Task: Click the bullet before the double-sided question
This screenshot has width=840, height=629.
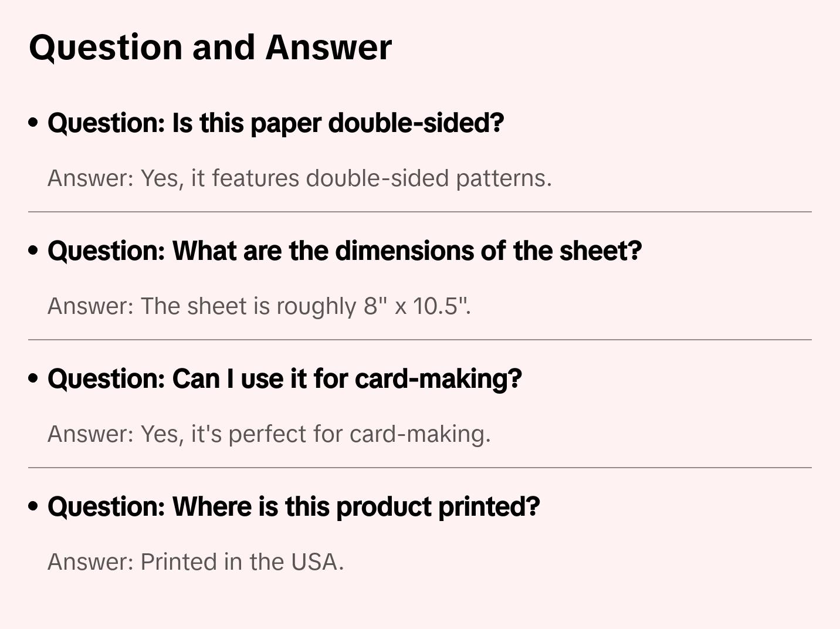Action: [x=33, y=123]
